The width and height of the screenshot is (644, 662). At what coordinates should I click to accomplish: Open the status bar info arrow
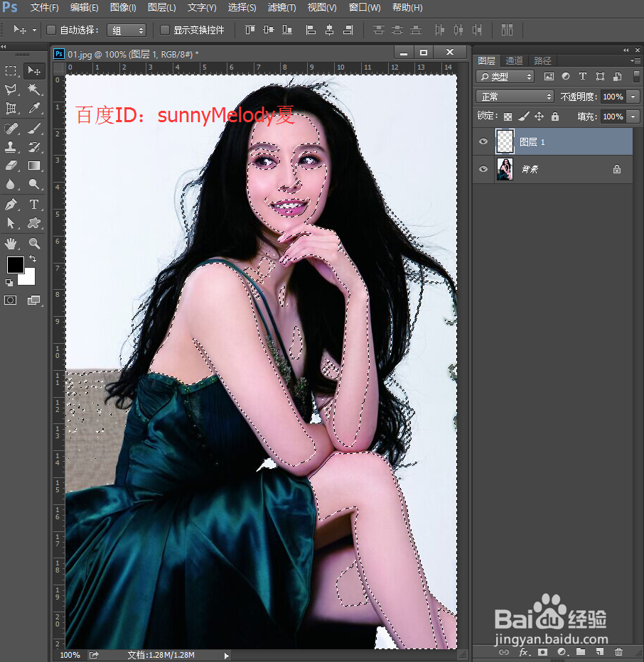click(227, 656)
